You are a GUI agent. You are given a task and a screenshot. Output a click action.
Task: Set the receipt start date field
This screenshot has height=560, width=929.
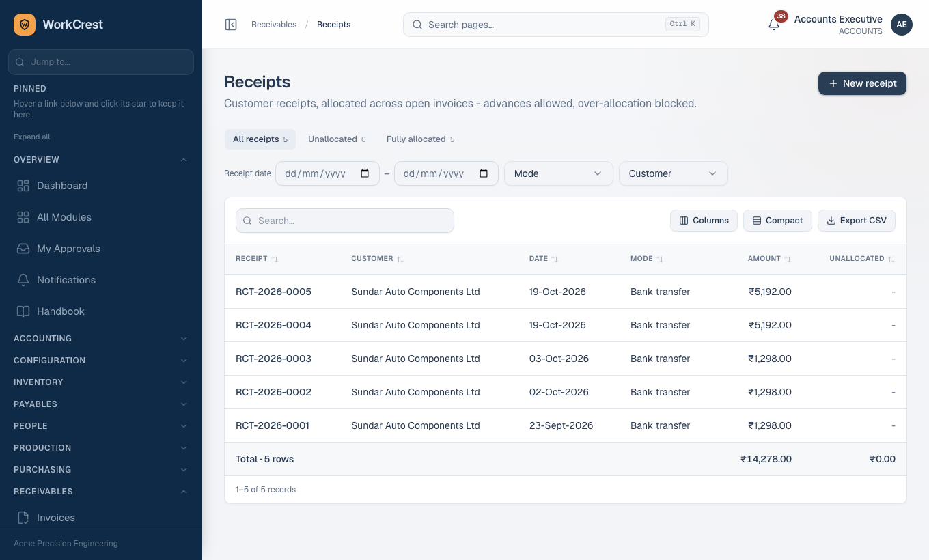click(327, 173)
